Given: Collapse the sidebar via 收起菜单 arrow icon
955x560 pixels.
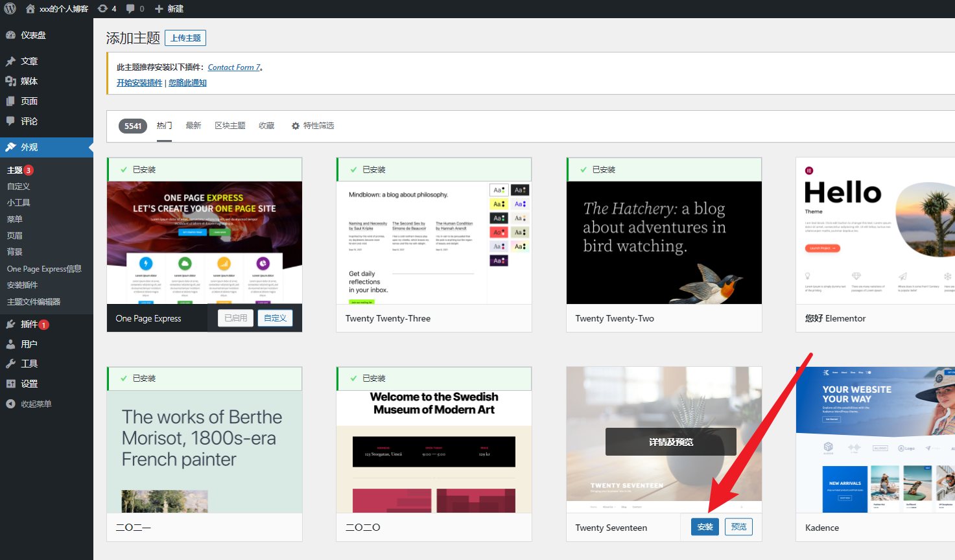Looking at the screenshot, I should (x=10, y=404).
